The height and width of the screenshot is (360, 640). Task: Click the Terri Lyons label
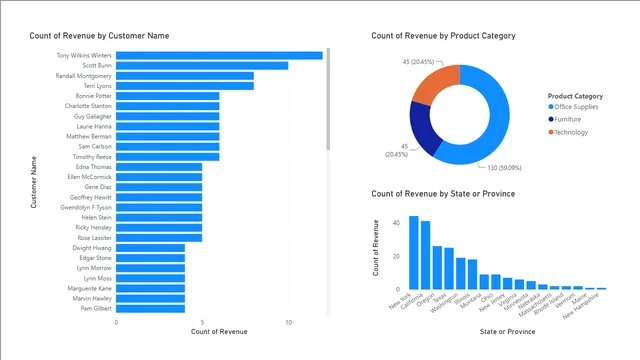tap(98, 86)
